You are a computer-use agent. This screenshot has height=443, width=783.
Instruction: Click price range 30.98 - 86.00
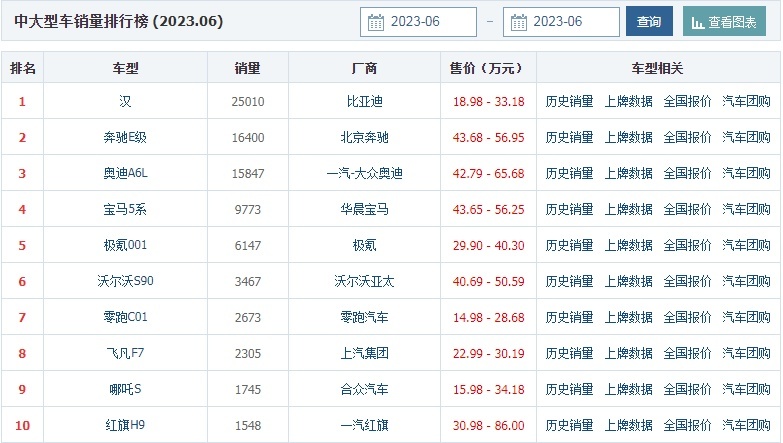click(x=488, y=426)
